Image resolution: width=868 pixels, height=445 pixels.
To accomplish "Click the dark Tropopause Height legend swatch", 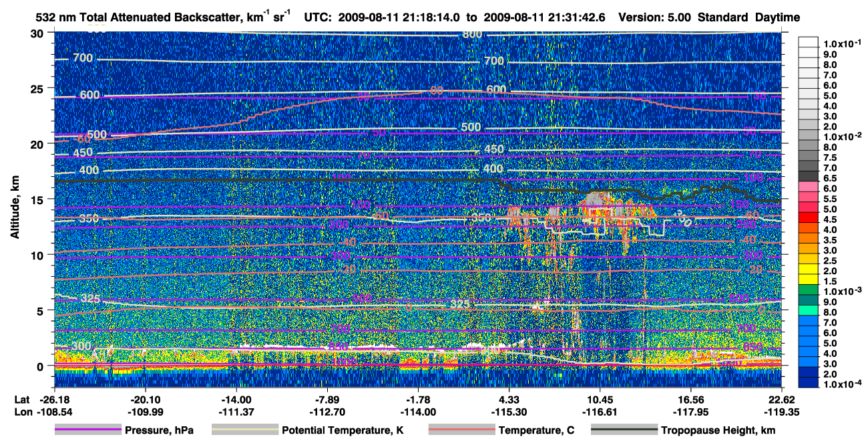I will (x=624, y=430).
